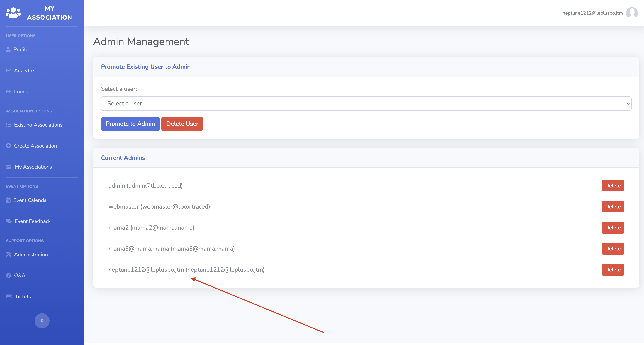Click the Q&A question mark icon
This screenshot has width=644, height=345.
point(8,275)
